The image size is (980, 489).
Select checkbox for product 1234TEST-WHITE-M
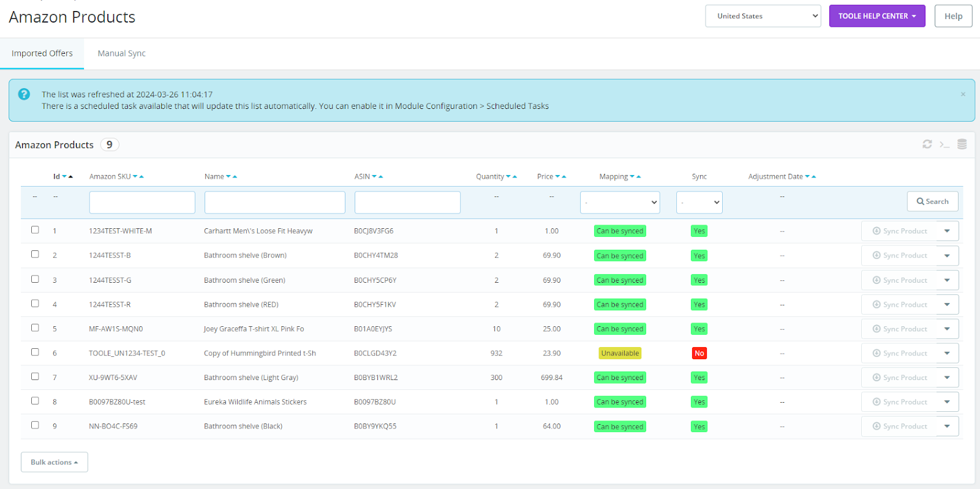[x=35, y=230]
